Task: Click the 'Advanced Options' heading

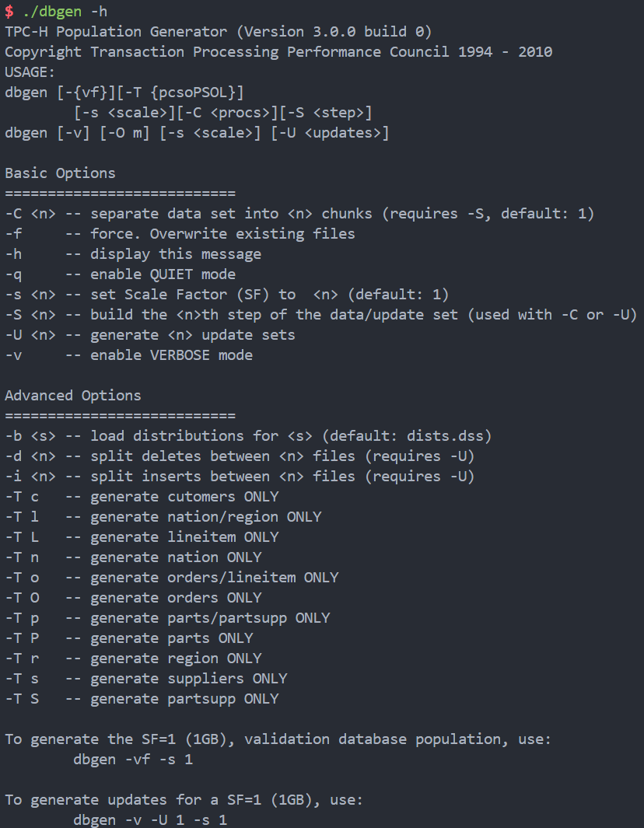Action: click(x=73, y=396)
